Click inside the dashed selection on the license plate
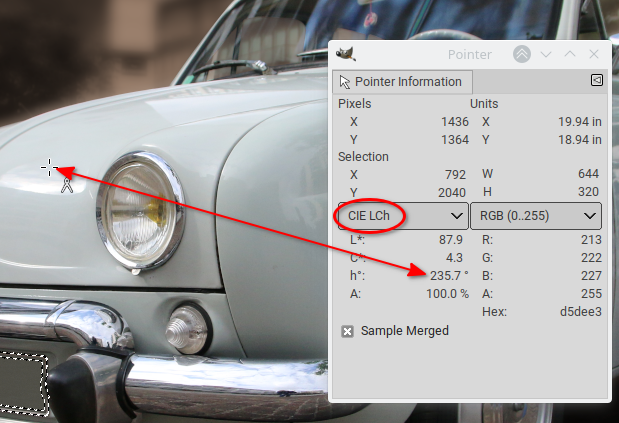The image size is (619, 423). coord(23,383)
